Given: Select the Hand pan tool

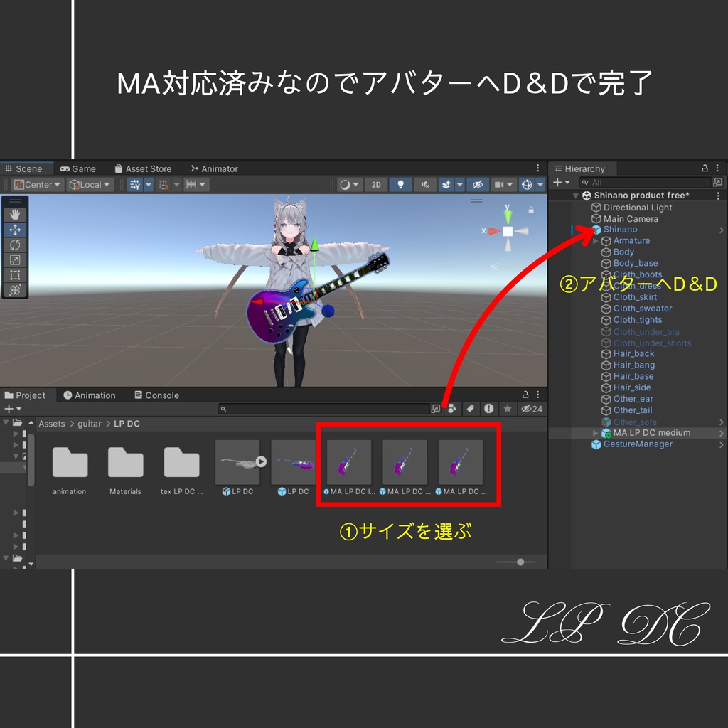Looking at the screenshot, I should pos(16,213).
